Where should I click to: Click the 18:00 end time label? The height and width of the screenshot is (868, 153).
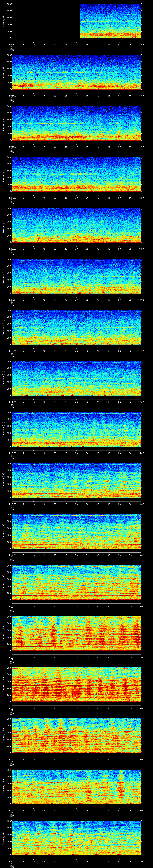[x=141, y=708]
